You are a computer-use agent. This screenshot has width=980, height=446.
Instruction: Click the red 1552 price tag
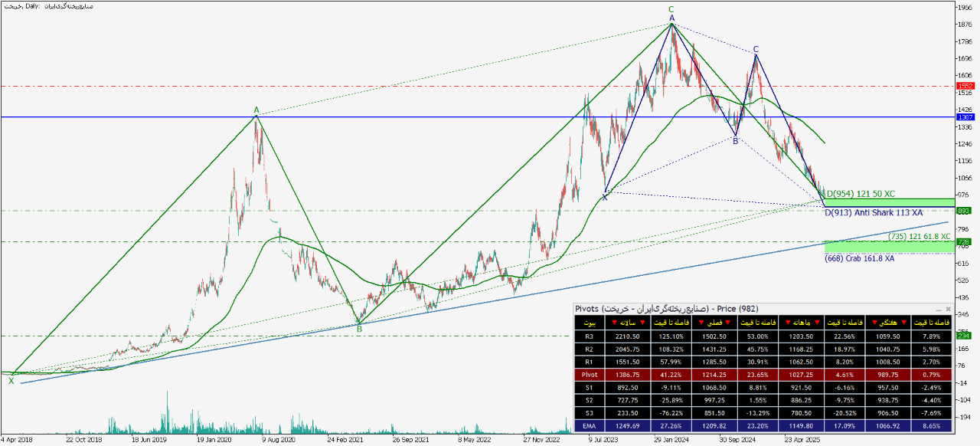coord(964,87)
